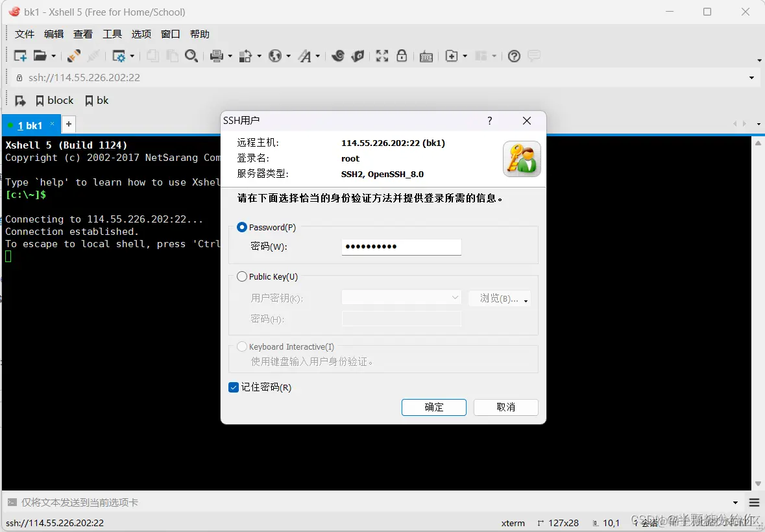Toggle full screen mode icon
The height and width of the screenshot is (532, 765).
(x=382, y=56)
